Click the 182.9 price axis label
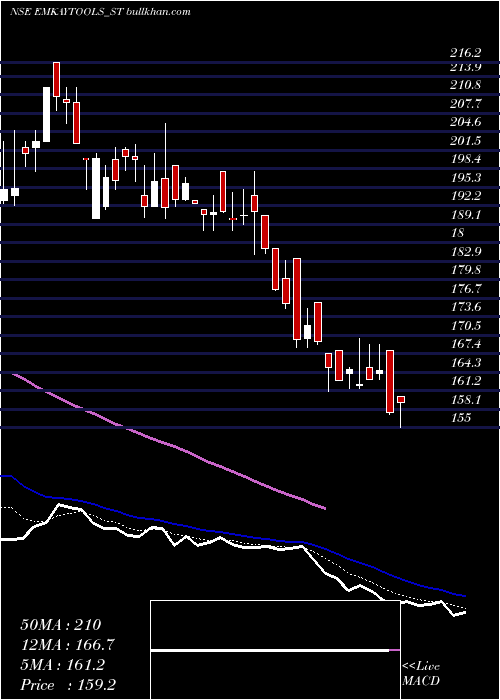Viewport: 500px width, 700px height. pyautogui.click(x=466, y=252)
